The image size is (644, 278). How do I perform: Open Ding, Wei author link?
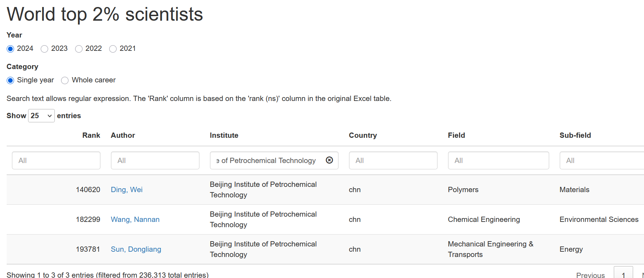pyautogui.click(x=126, y=190)
